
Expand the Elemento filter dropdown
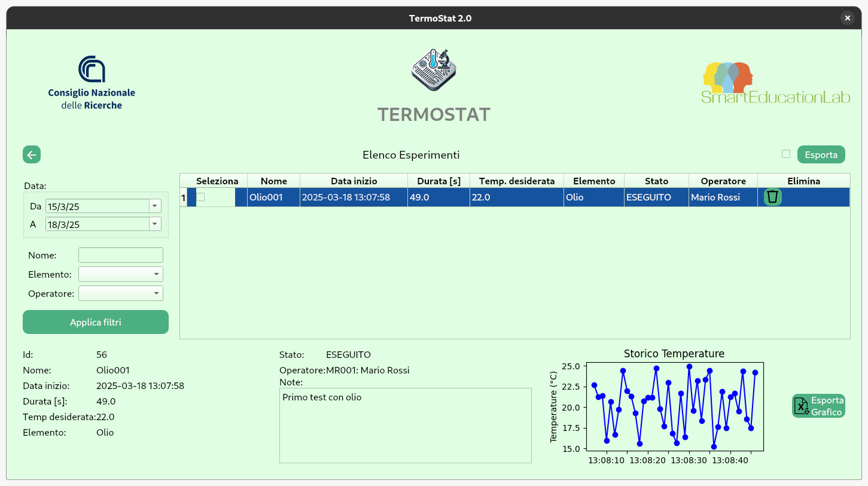(x=156, y=274)
